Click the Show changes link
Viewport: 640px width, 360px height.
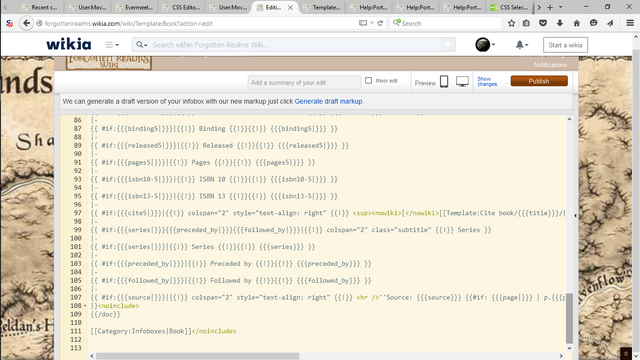[487, 81]
